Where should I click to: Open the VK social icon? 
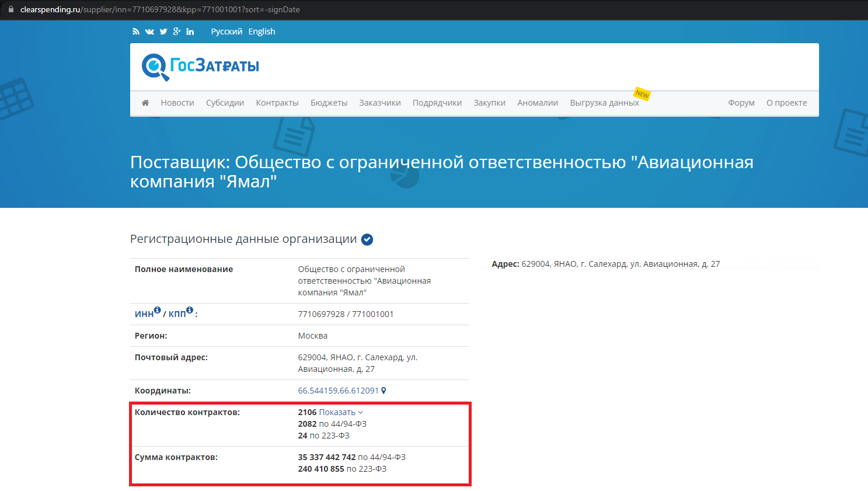(x=149, y=32)
